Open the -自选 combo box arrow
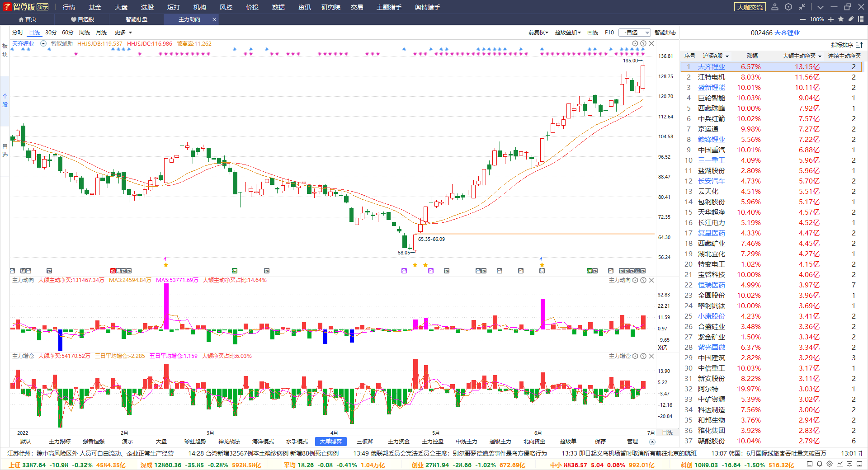The height and width of the screenshot is (470, 868). point(647,33)
